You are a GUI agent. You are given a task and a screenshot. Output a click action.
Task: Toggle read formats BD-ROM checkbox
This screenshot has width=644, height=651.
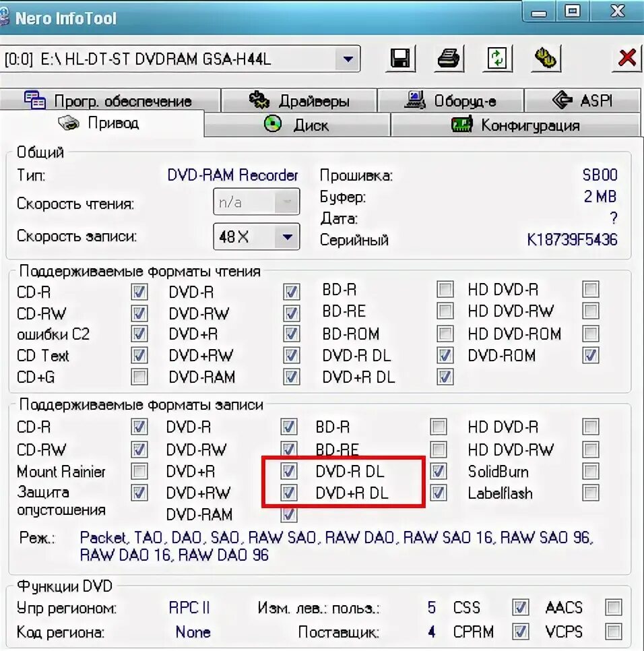(445, 334)
